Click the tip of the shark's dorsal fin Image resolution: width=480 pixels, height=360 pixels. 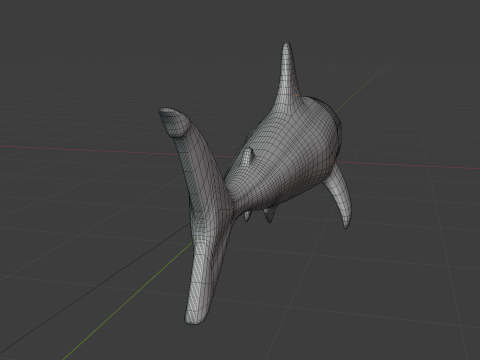pyautogui.click(x=286, y=44)
